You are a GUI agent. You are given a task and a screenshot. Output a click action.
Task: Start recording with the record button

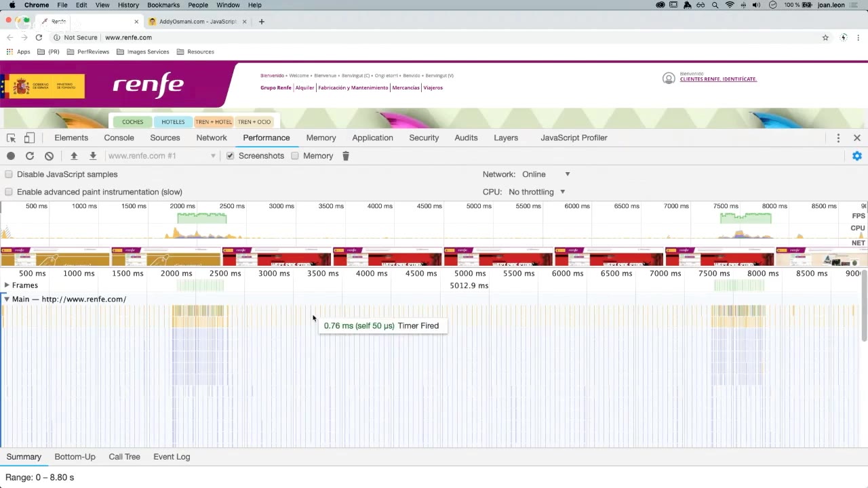[11, 156]
